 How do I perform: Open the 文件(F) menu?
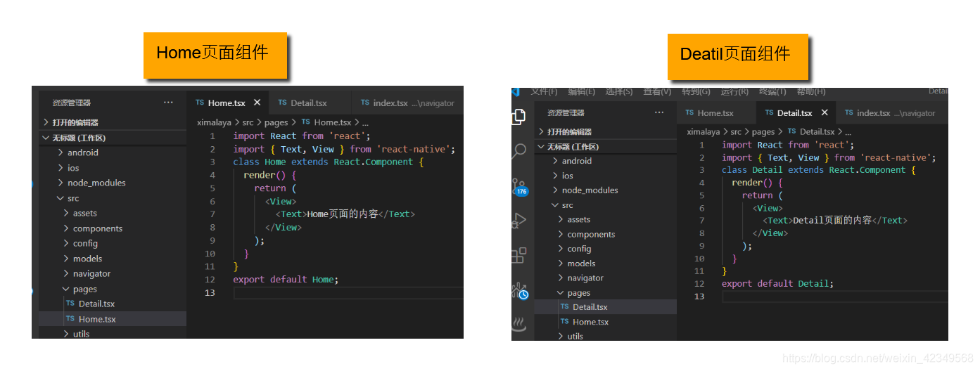(x=544, y=92)
